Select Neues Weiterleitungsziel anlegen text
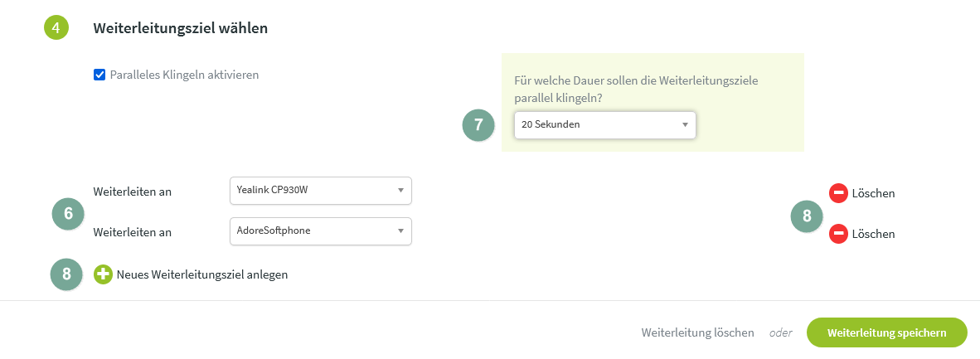The image size is (980, 359). (202, 274)
